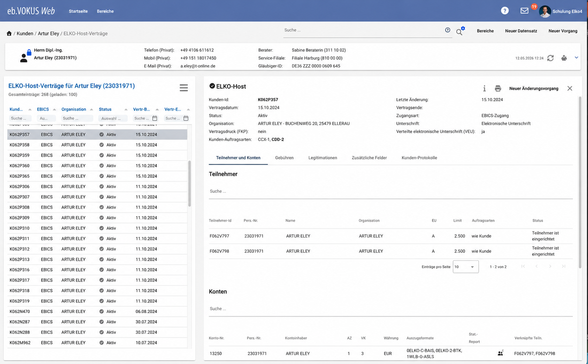Go to previous page of Teilnehmer table
Viewport: 588px width, 364px height.
[x=536, y=266]
